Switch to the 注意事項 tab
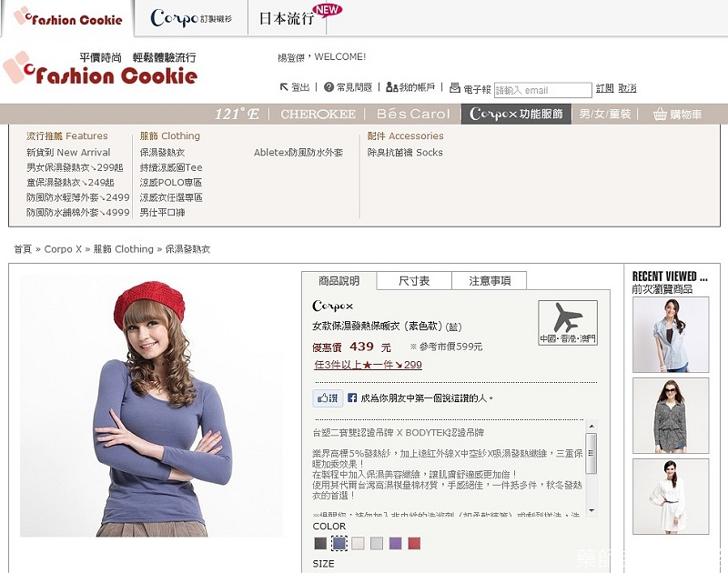This screenshot has height=573, width=728. coord(490,281)
